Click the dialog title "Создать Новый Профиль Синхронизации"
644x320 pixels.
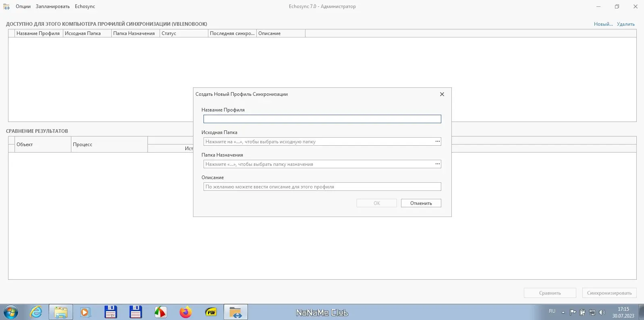(242, 94)
